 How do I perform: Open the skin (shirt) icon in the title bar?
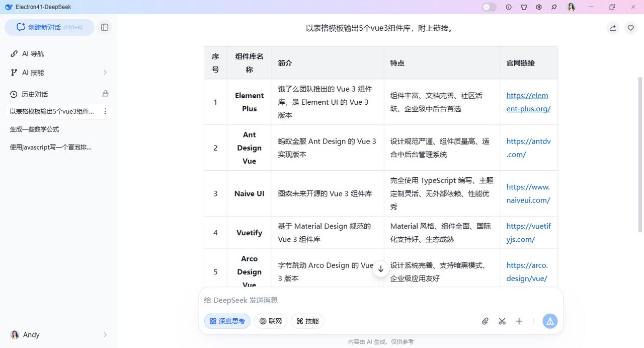524,7
